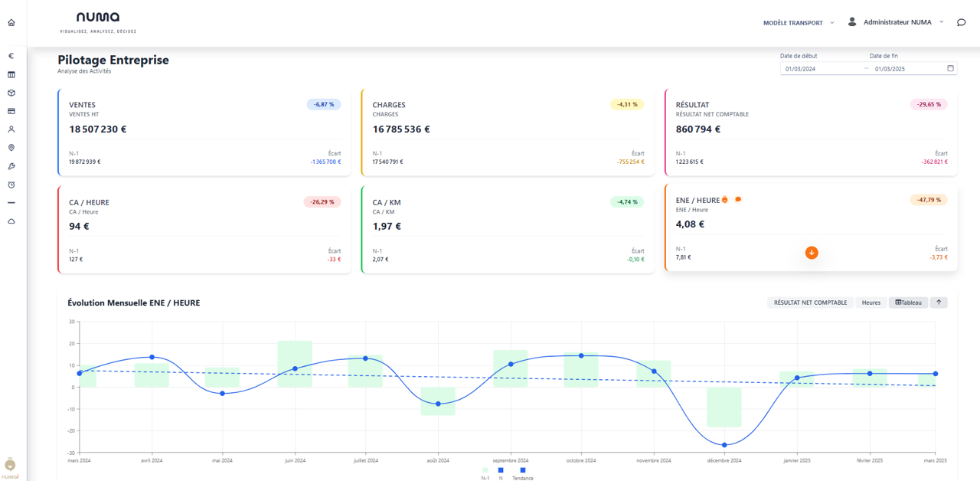Select the CA / KM KPI card title
Viewport: 980px width, 481px height.
tap(387, 203)
